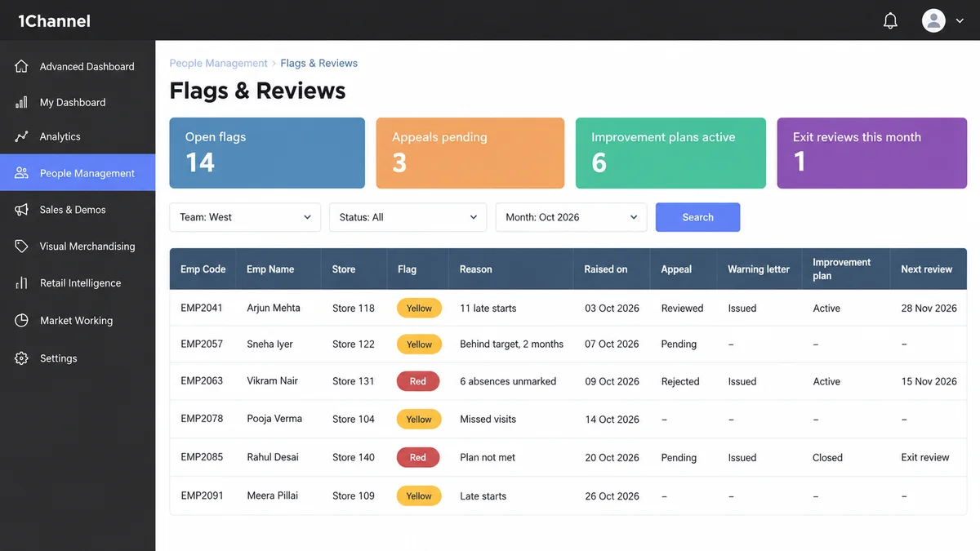Open Market Working
The height and width of the screenshot is (551, 980).
[x=78, y=321]
